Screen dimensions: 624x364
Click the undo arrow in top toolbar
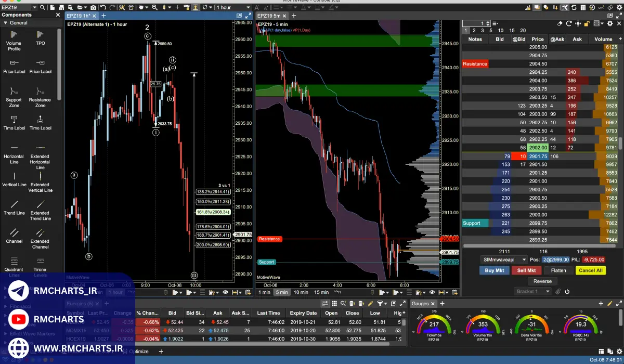[103, 7]
